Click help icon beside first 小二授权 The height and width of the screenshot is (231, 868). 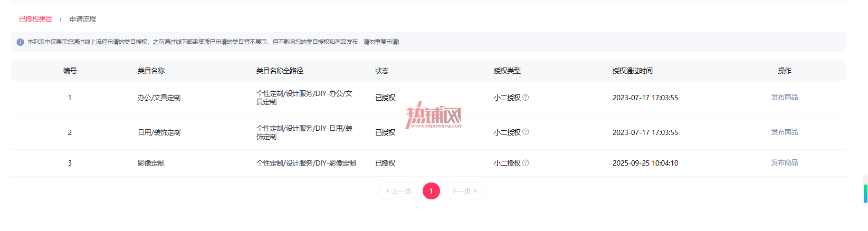click(526, 98)
